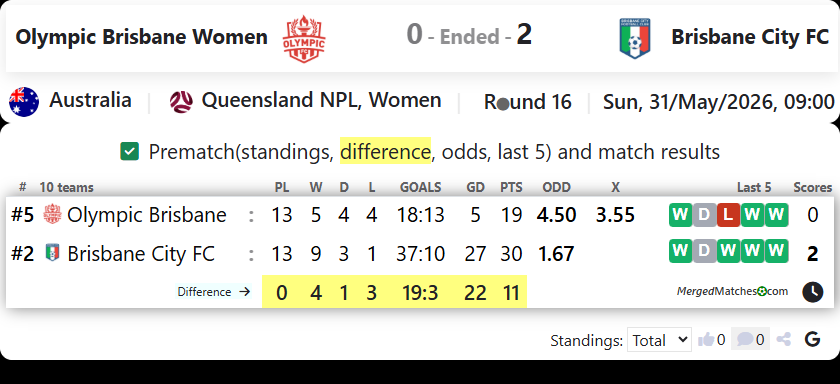Click the Olympic FC red crest logo
This screenshot has height=384, width=840.
point(304,39)
